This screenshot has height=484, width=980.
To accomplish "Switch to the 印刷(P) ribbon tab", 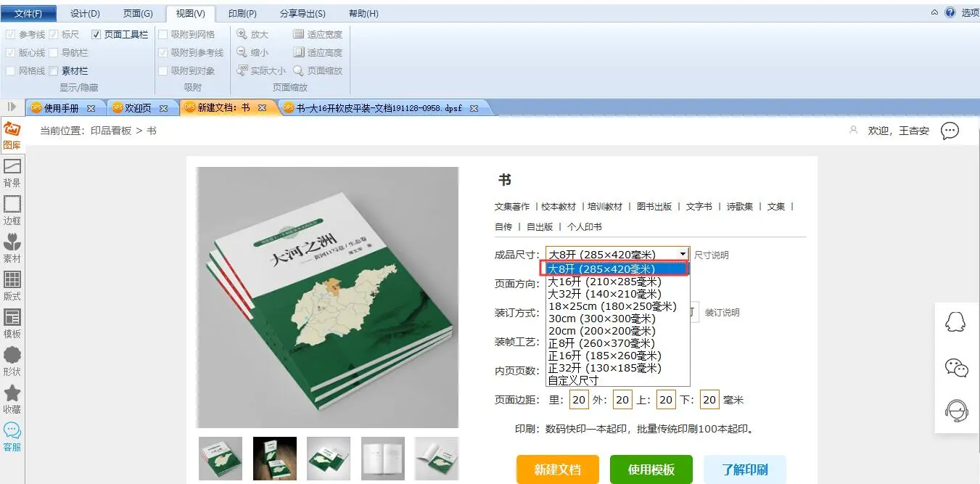I will (242, 13).
